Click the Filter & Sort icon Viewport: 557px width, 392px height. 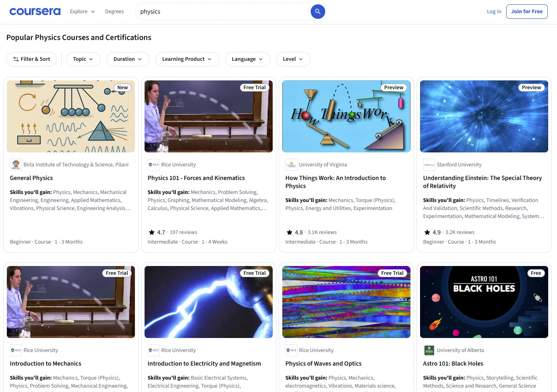point(15,59)
